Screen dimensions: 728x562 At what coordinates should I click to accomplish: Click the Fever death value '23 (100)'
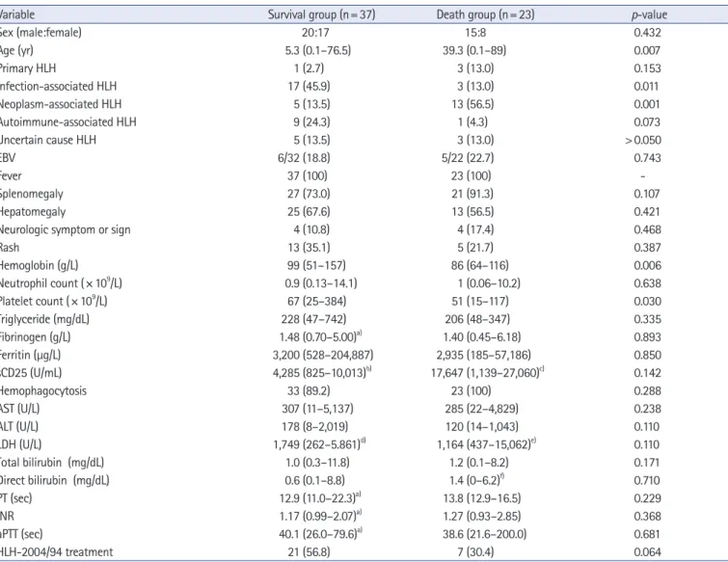coord(472,175)
